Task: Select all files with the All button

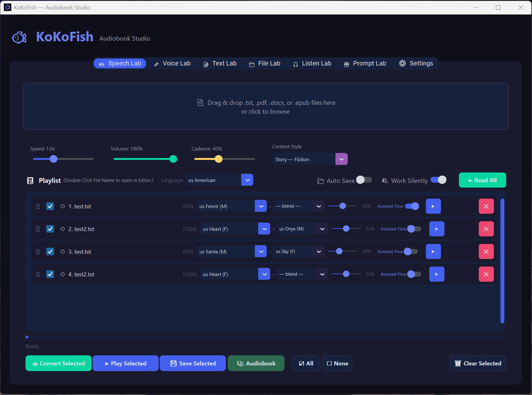Action: 306,363
